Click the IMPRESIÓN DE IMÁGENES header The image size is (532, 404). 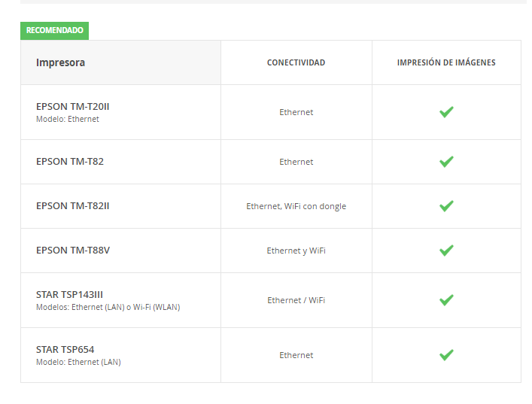(x=446, y=62)
